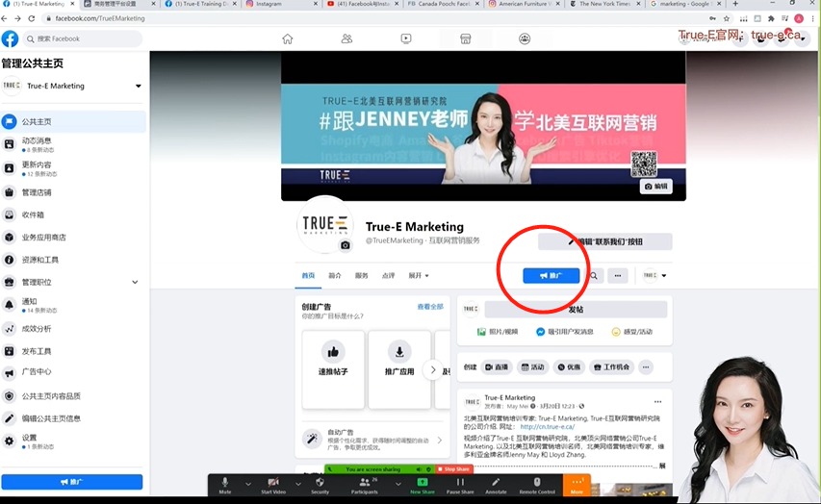Toggle Start Video in the Zoom toolbar

(273, 484)
